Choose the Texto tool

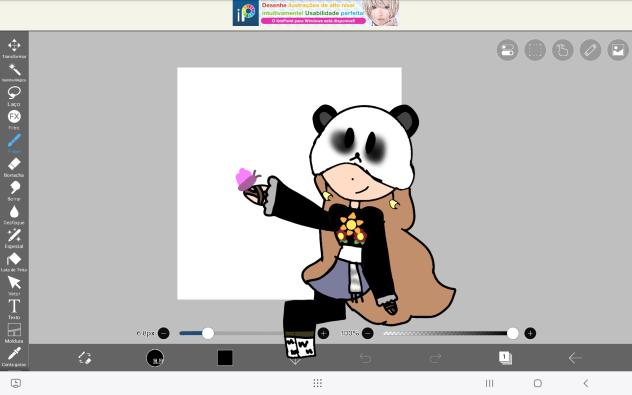pos(14,309)
